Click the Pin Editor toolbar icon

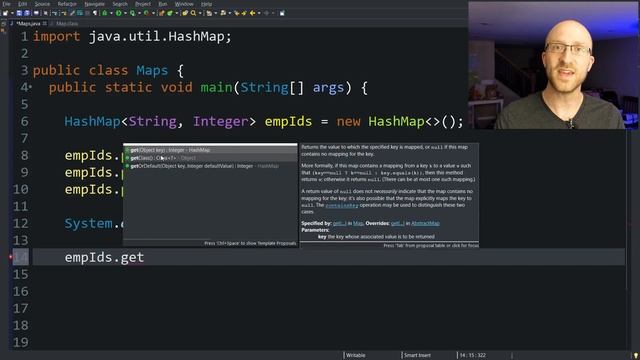point(282,13)
